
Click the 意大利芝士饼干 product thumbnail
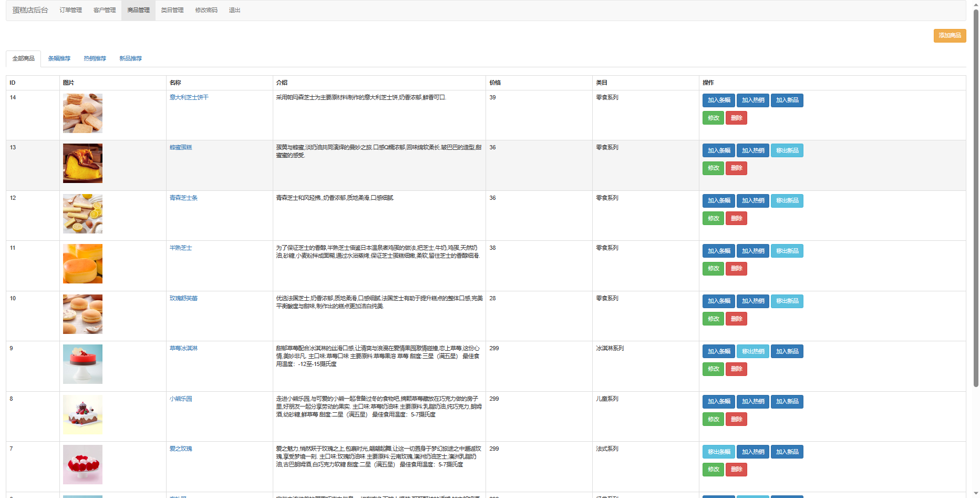tap(82, 113)
